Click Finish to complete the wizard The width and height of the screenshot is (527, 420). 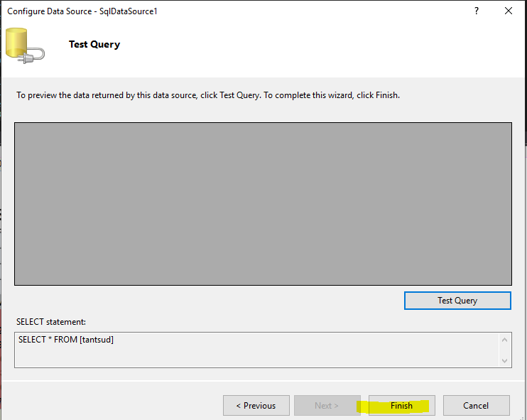coord(401,406)
